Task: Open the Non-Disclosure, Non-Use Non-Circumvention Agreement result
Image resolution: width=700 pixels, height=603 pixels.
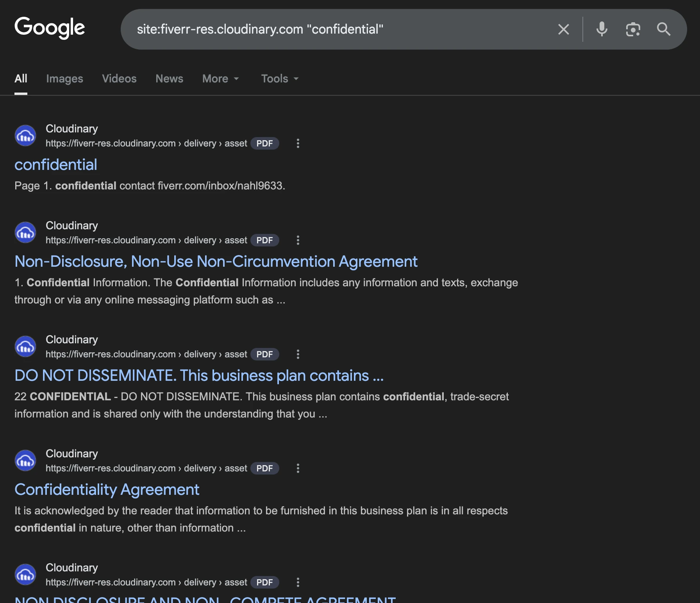Action: click(x=216, y=261)
